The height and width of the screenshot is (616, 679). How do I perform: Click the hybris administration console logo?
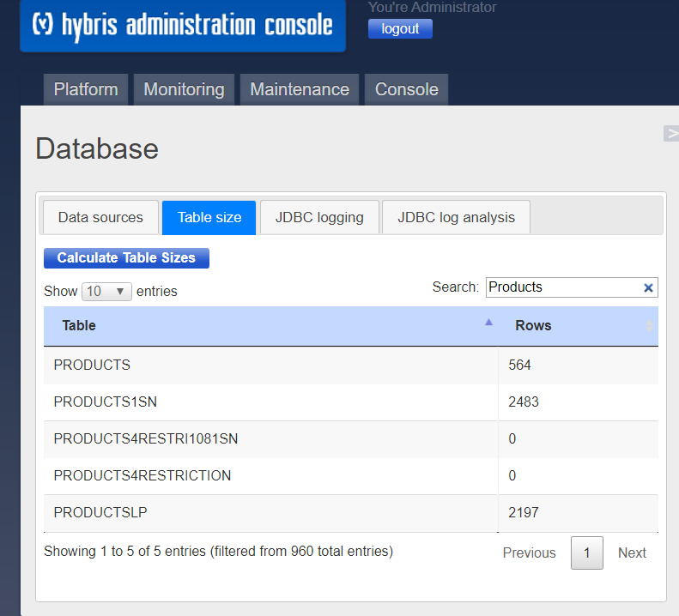[x=182, y=25]
